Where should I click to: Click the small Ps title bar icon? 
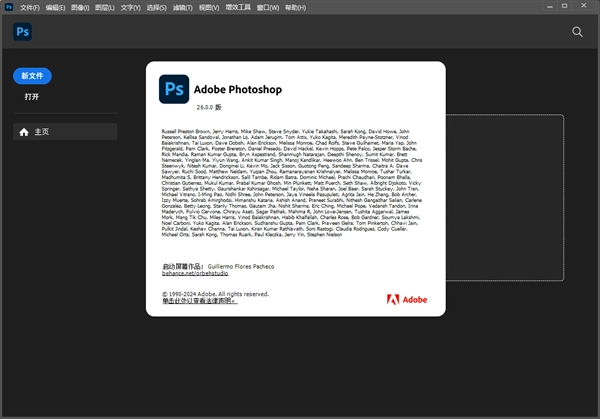pyautogui.click(x=8, y=7)
